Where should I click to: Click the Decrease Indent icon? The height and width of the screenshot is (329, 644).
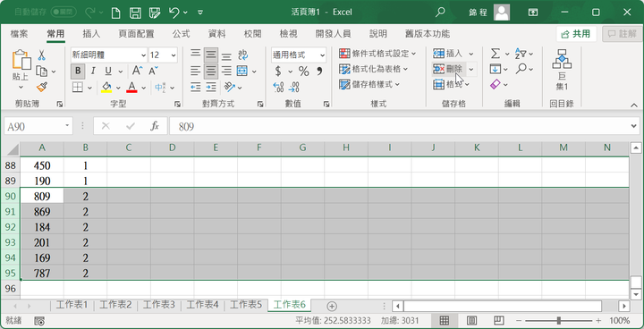(x=196, y=87)
